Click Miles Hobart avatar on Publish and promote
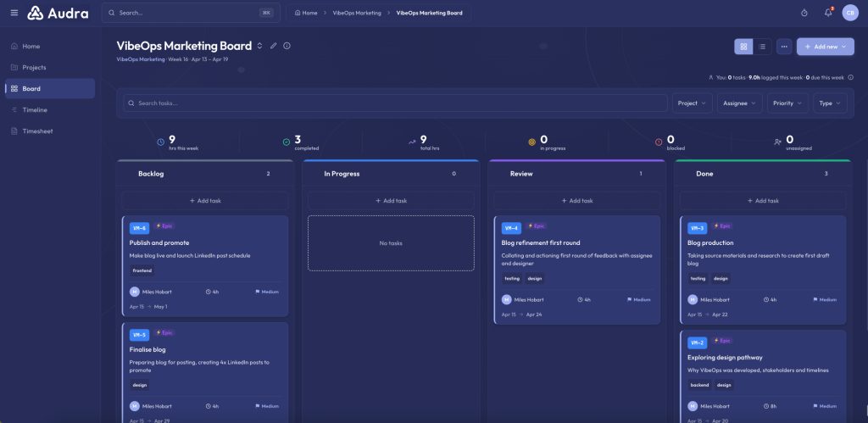 (135, 292)
